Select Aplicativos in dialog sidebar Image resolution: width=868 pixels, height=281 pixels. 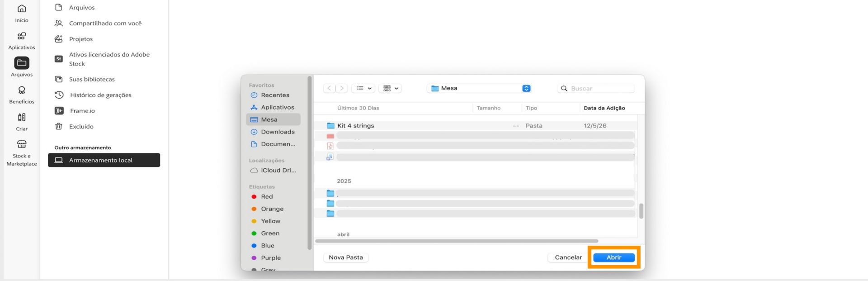(x=272, y=107)
